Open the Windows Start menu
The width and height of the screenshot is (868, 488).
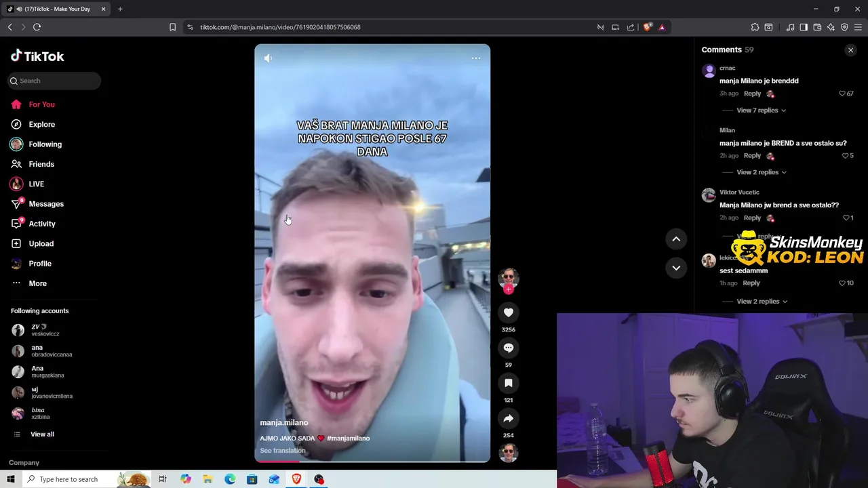(x=10, y=479)
